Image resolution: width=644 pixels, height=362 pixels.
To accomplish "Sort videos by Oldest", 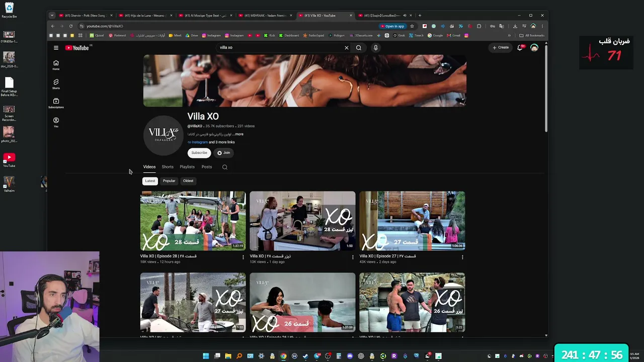I will point(188,181).
